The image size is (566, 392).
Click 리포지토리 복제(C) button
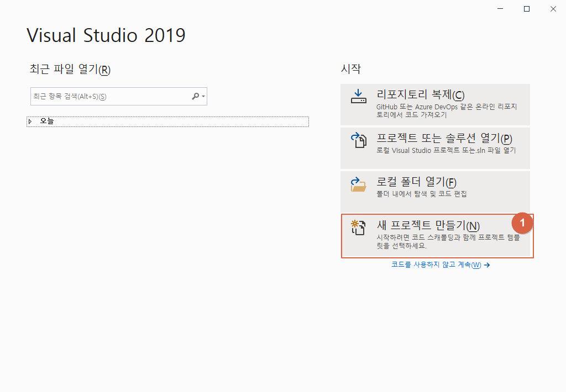[x=435, y=104]
